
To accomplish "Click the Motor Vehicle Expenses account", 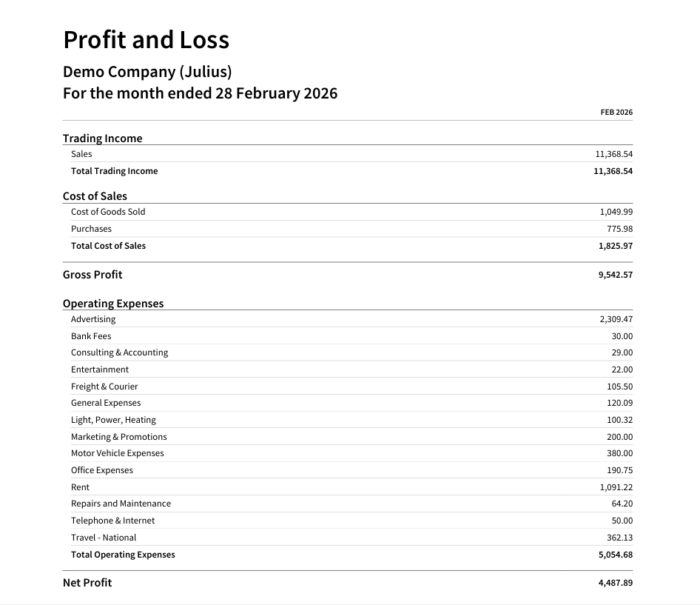I will [x=117, y=453].
